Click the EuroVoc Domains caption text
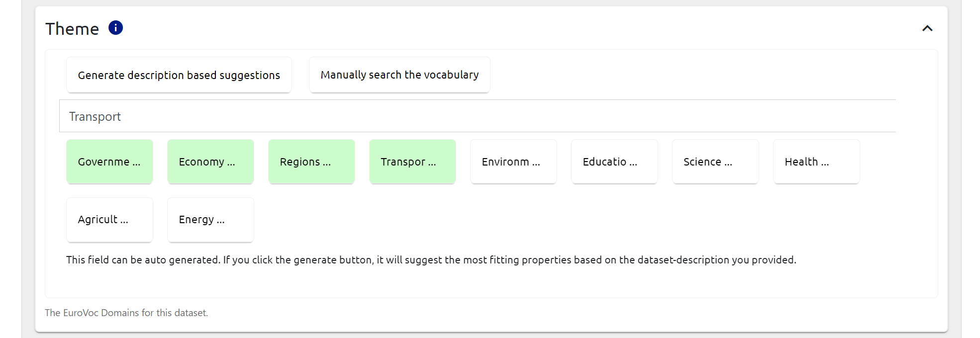980x338 pixels. click(126, 313)
